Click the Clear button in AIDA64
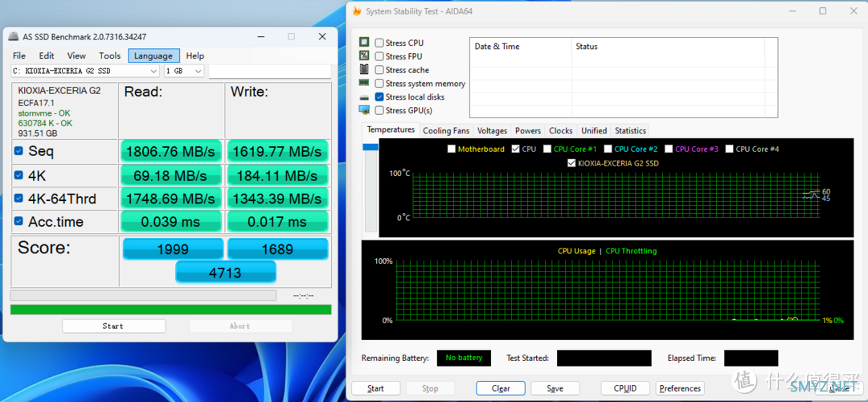 pyautogui.click(x=501, y=388)
